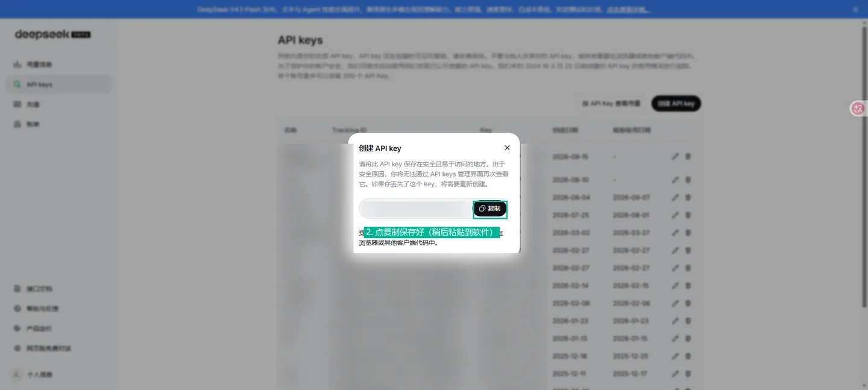The height and width of the screenshot is (390, 868).
Task: Edit the key created 2026-02-14
Action: point(675,286)
